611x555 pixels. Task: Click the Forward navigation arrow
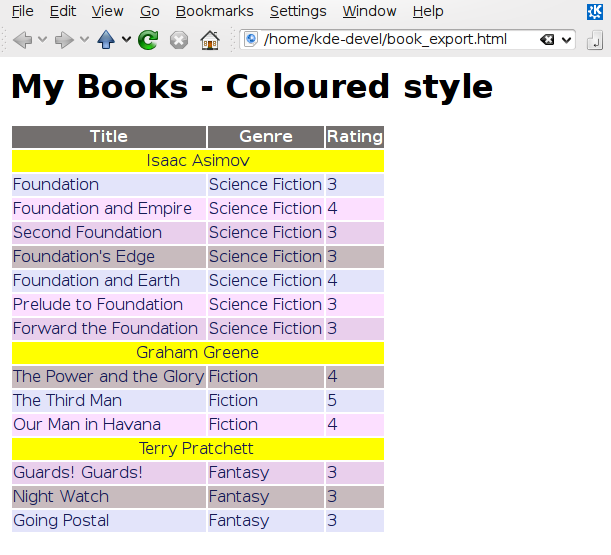click(x=63, y=40)
